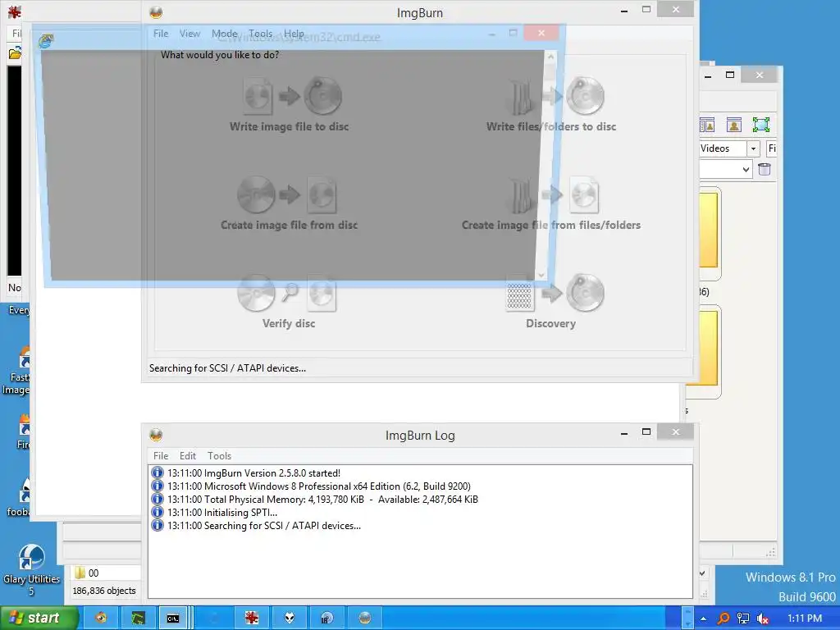The width and height of the screenshot is (840, 630).
Task: Click the Start button on taskbar
Action: tap(39, 618)
